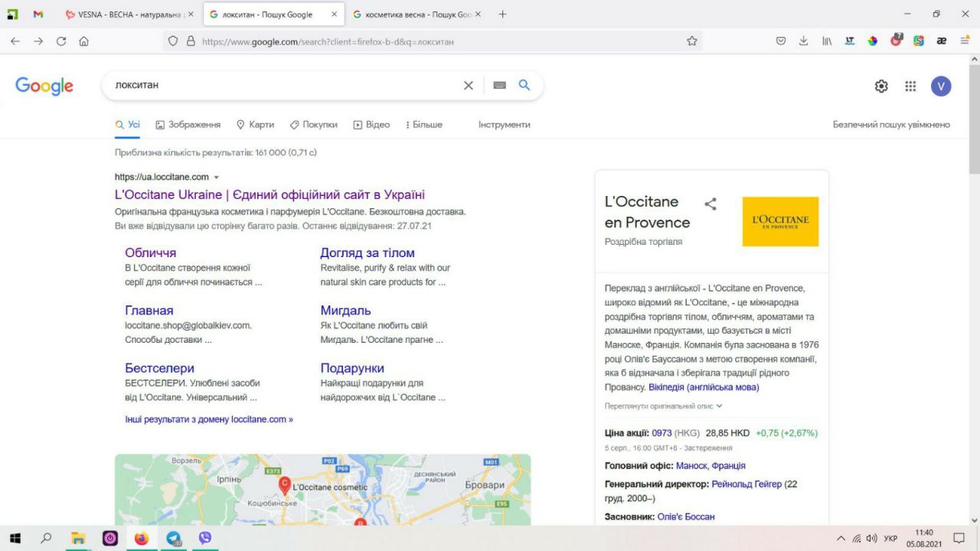Open Viber from the taskbar
This screenshot has height=551, width=980.
(205, 538)
